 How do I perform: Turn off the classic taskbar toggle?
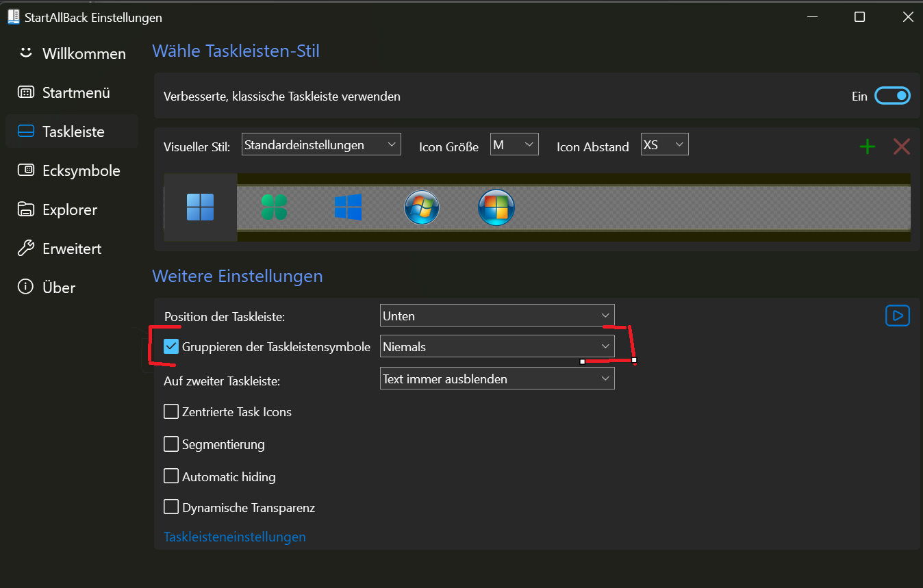point(892,97)
